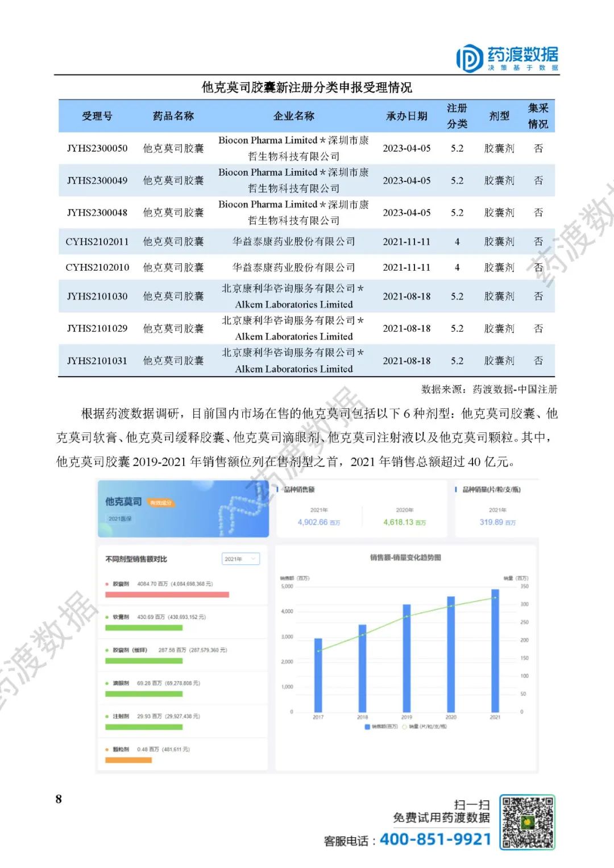The height and width of the screenshot is (868, 614).
Task: Click acceptance number CYHS2102011
Action: click(x=97, y=242)
